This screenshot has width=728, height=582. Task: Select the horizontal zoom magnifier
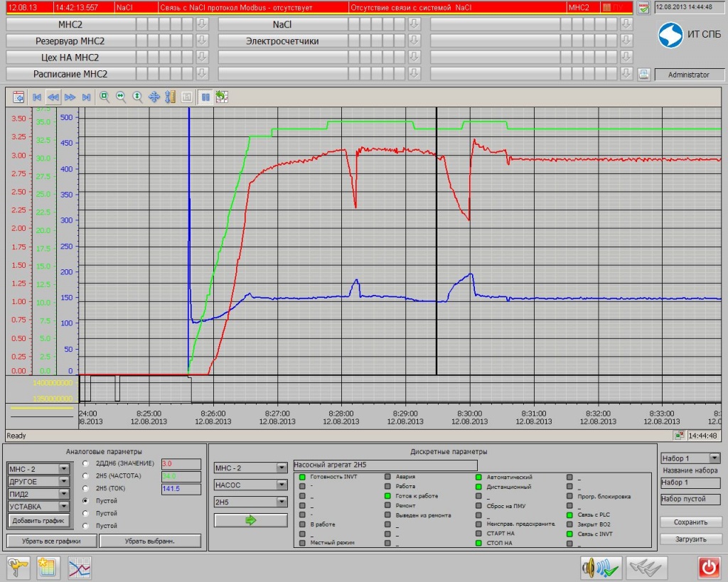pos(121,97)
